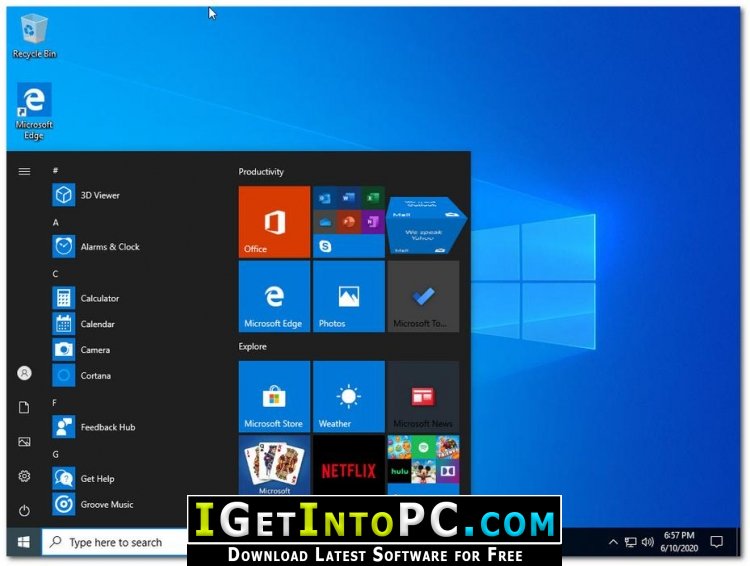Click the taskbar clock showing 6:57 PM

679,542
